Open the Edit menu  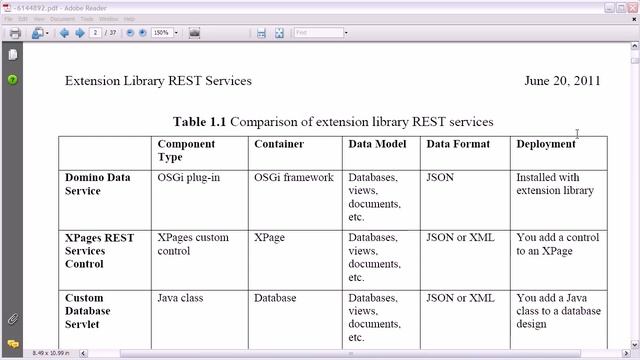(23, 19)
